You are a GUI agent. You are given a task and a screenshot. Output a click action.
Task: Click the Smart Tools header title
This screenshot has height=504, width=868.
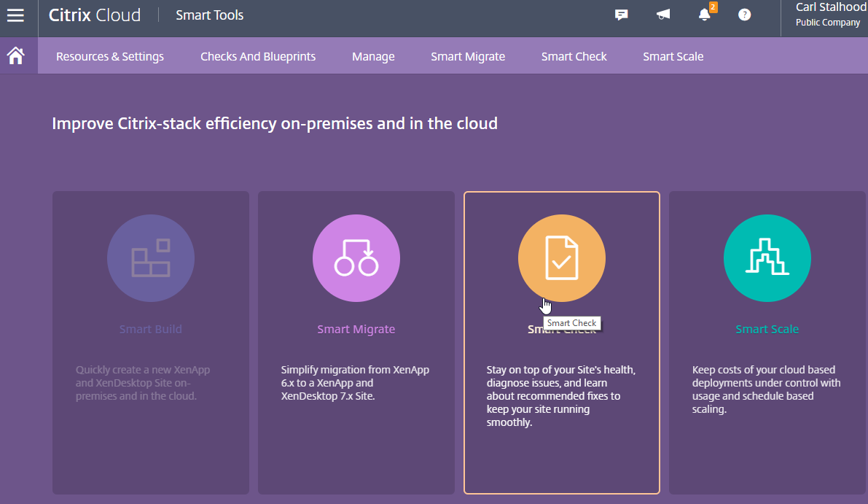(210, 15)
